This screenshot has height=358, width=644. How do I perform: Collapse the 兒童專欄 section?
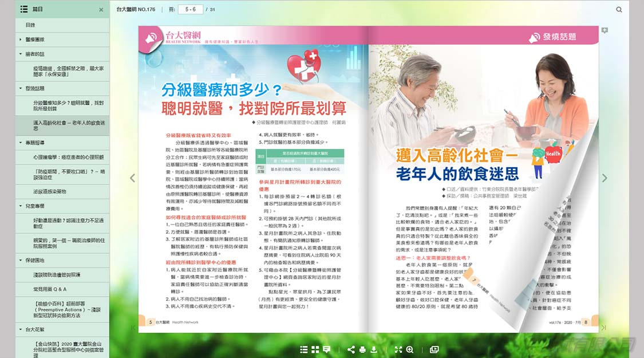tap(62, 206)
